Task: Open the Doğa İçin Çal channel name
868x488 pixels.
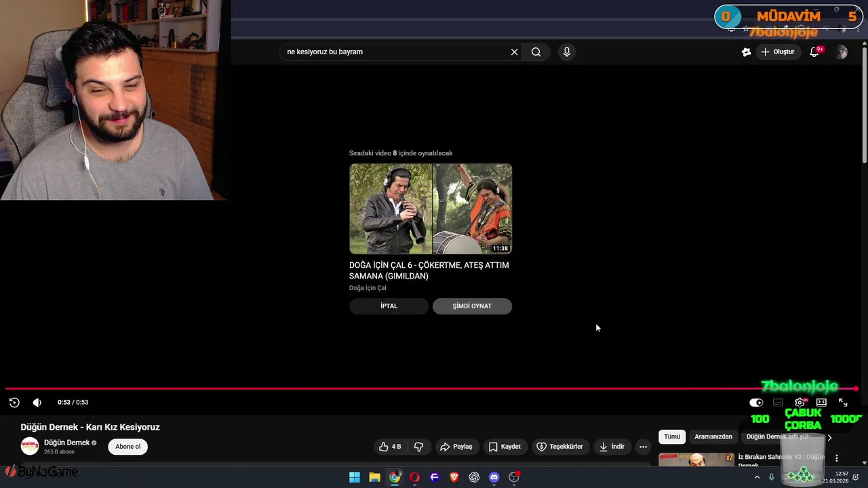Action: point(368,288)
